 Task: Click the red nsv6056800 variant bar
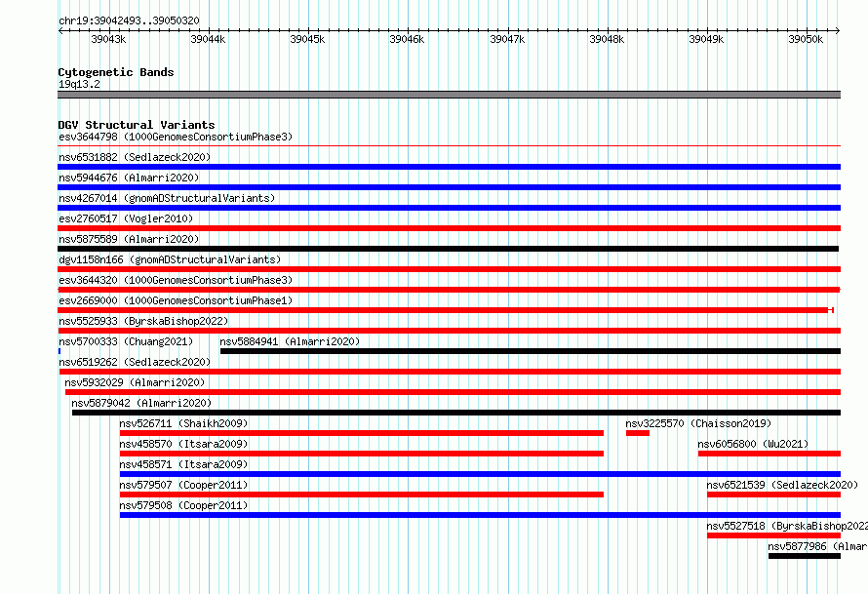coord(769,454)
